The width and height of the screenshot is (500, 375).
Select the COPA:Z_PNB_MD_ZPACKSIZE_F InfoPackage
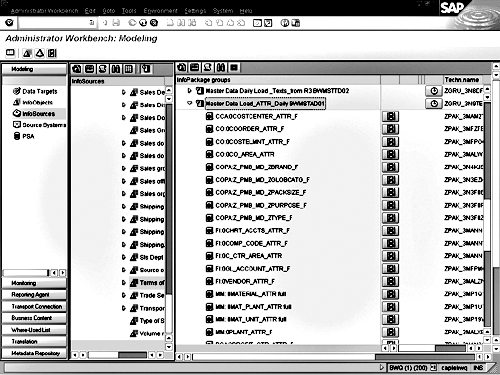261,192
